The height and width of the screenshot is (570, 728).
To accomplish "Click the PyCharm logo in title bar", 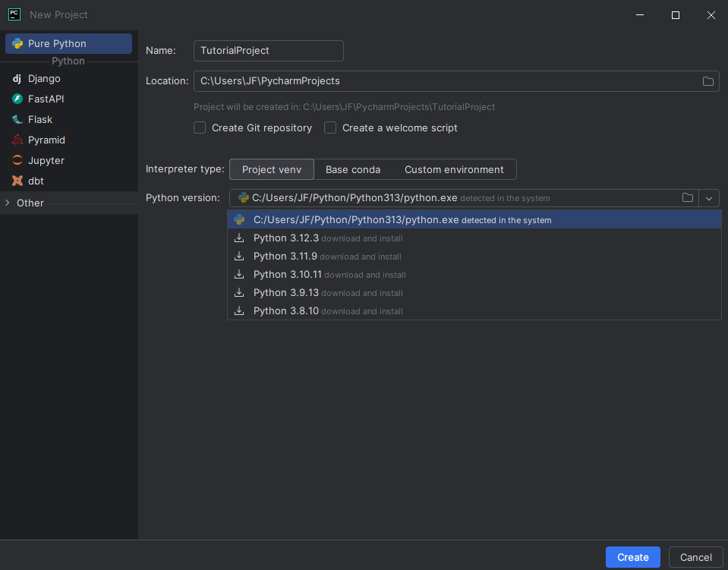I will [x=14, y=14].
